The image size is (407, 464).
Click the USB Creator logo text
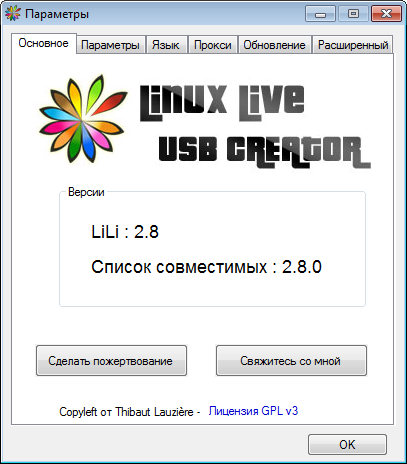coord(264,152)
